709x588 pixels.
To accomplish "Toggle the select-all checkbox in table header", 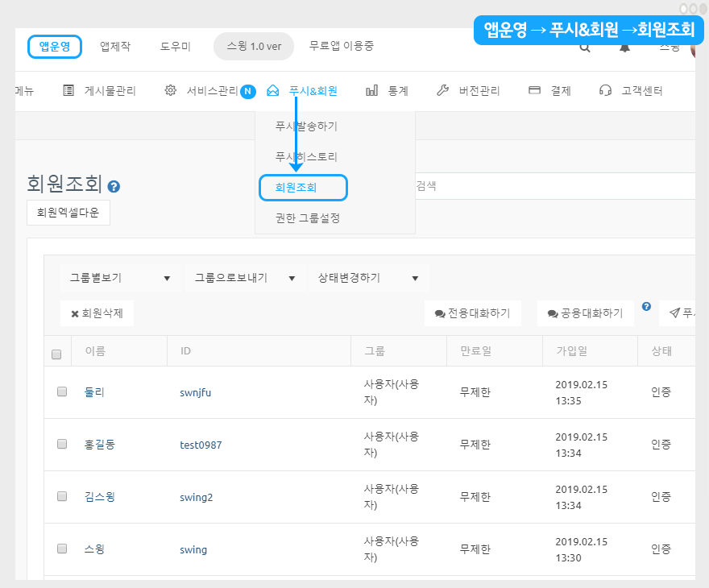I will pos(56,354).
